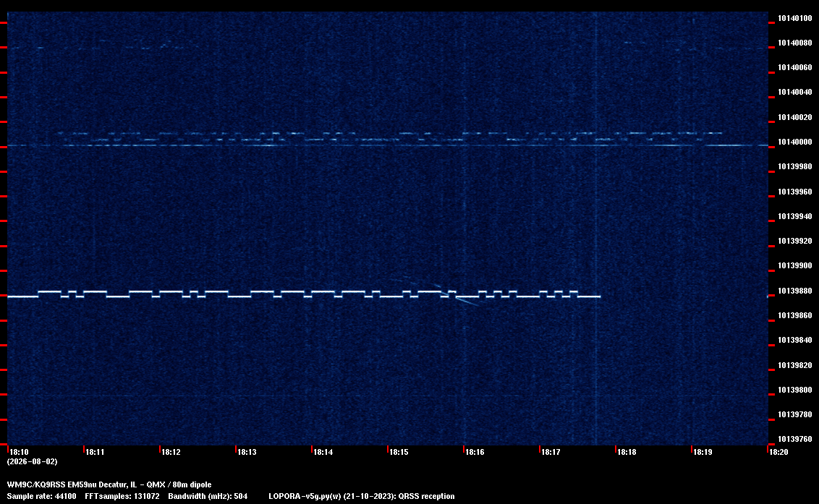Click the Sample rate: 44100 text
The width and height of the screenshot is (819, 504).
pos(41,496)
